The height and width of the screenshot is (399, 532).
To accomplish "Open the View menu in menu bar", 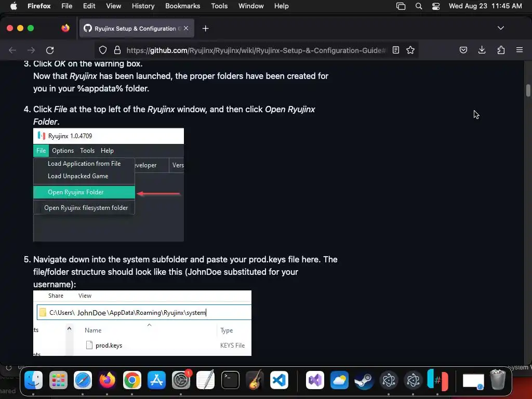I will 113,6.
